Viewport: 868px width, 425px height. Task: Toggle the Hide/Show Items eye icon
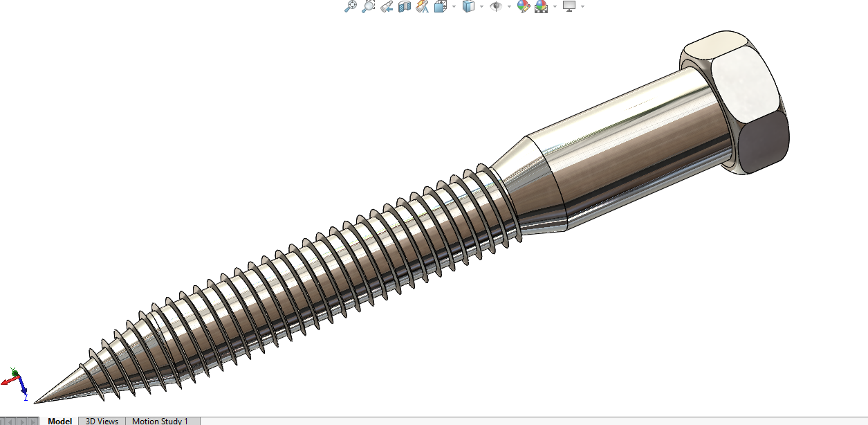(x=496, y=6)
